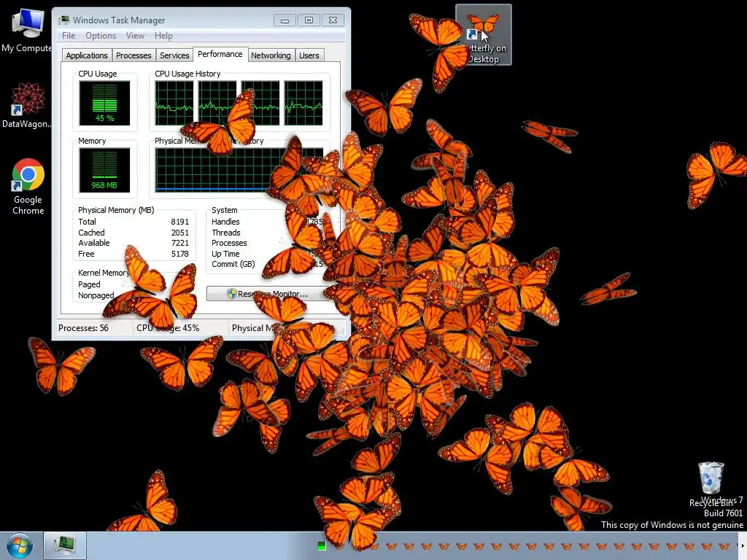Click the Windows Task Manager title text
Viewport: 747px width, 560px height.
tap(119, 20)
